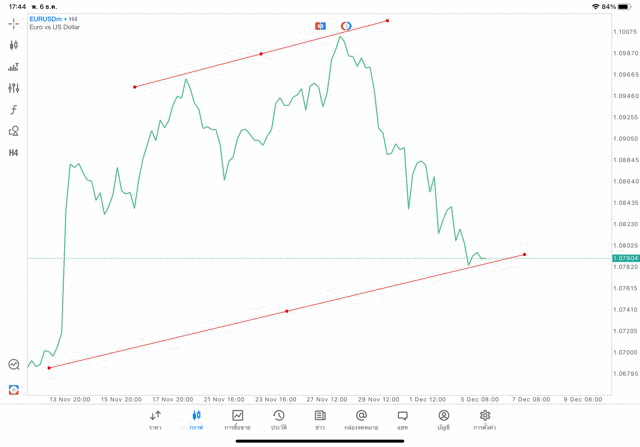Switch to the การซื้อขาย trade tab
This screenshot has width=640, height=447.
237,419
